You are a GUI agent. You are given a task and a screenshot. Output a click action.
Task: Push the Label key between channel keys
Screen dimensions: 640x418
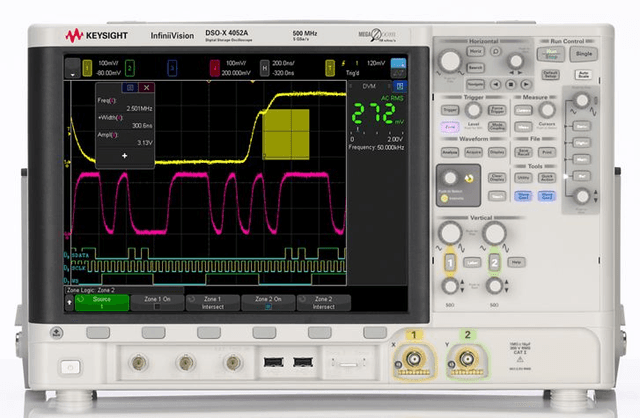pos(472,262)
